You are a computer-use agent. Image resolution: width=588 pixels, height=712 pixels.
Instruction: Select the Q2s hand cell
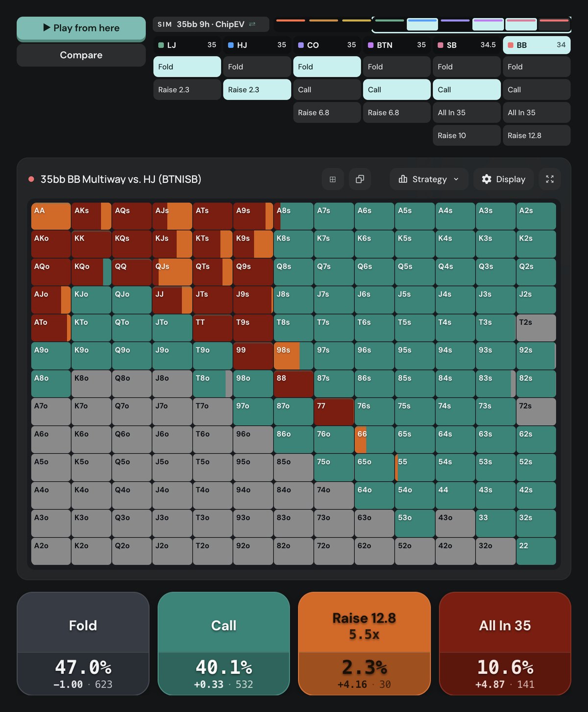[536, 272]
